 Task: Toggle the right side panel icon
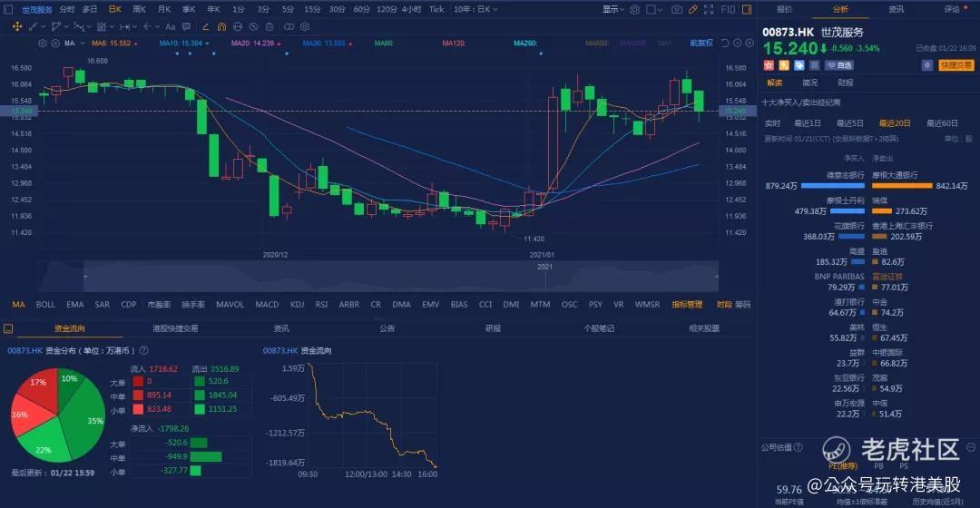pos(747,9)
